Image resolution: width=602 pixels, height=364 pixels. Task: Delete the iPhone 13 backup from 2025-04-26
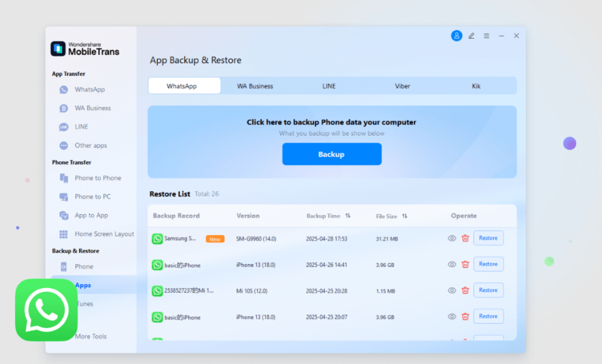[465, 264]
